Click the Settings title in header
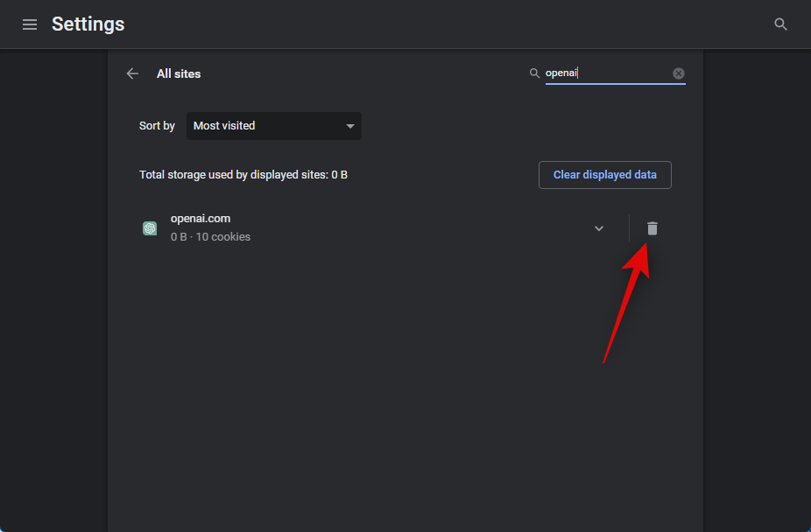The width and height of the screenshot is (811, 532). (x=88, y=24)
